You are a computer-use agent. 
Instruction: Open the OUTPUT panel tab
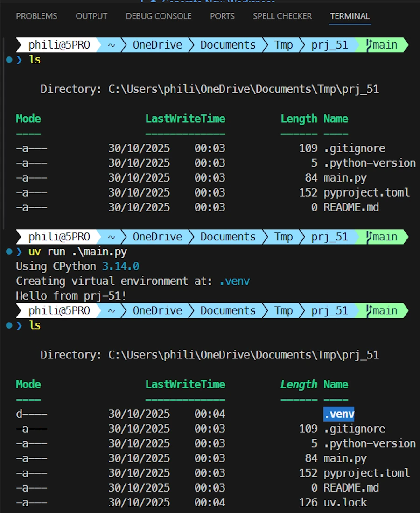(x=91, y=16)
